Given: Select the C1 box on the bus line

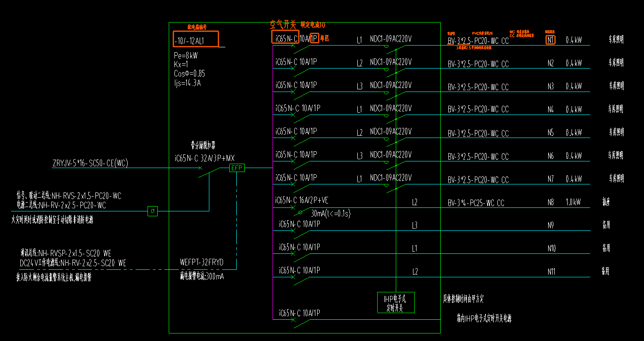Looking at the screenshot, I should pyautogui.click(x=152, y=211).
